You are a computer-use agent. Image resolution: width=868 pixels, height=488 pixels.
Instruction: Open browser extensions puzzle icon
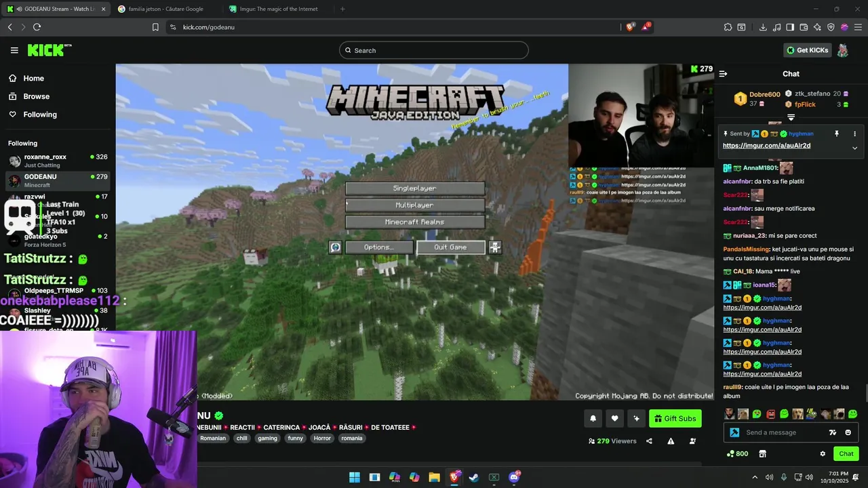728,27
